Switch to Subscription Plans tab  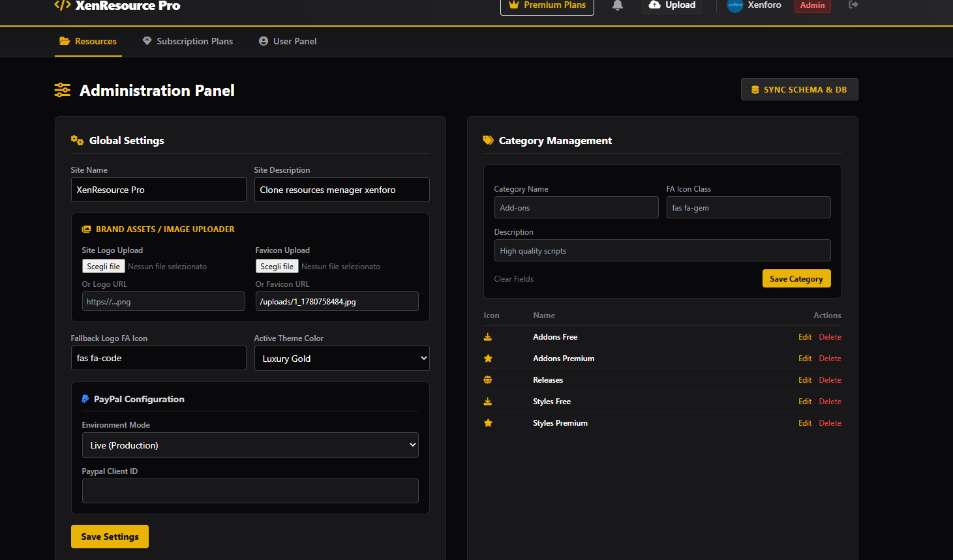(x=188, y=41)
